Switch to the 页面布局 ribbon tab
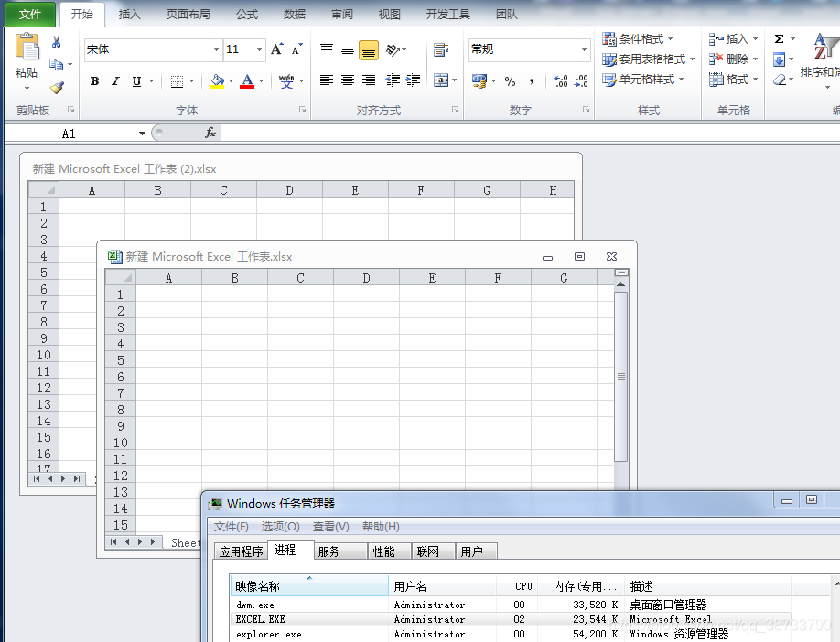The image size is (840, 642). coord(188,15)
